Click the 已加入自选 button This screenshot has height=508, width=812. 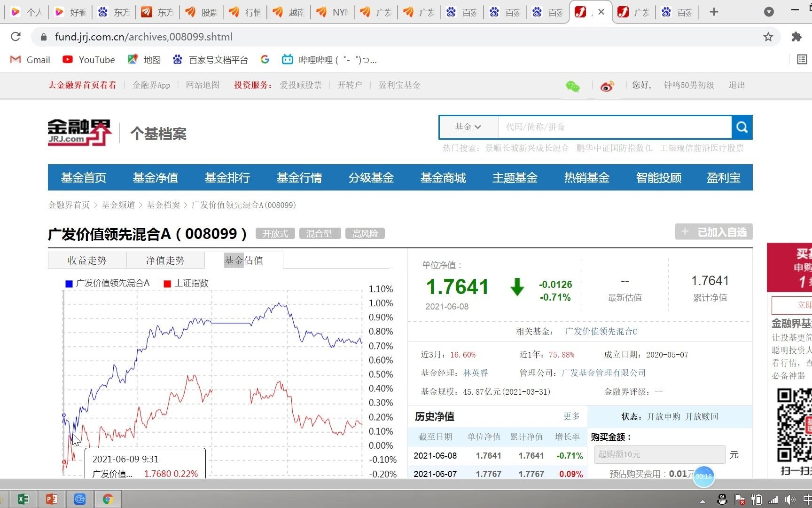coord(714,232)
